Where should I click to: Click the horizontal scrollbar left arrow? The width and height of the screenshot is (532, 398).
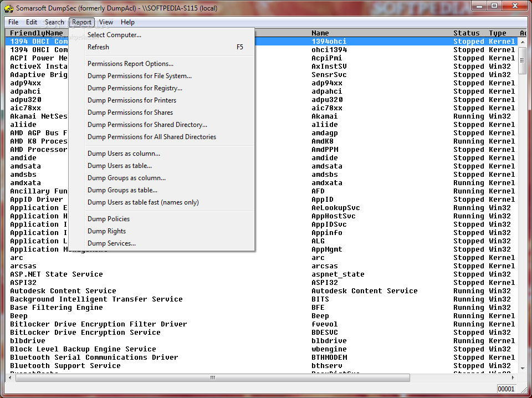point(10,377)
